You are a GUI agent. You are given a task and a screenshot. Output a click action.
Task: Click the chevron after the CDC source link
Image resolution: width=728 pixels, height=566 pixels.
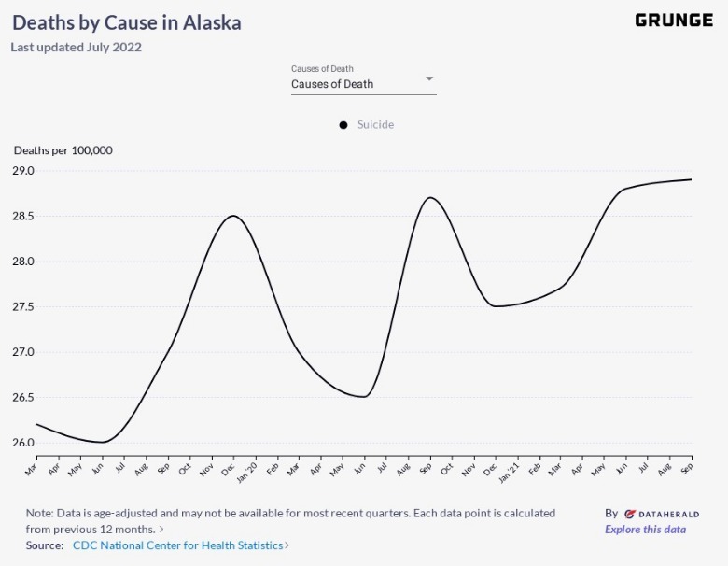tap(287, 545)
